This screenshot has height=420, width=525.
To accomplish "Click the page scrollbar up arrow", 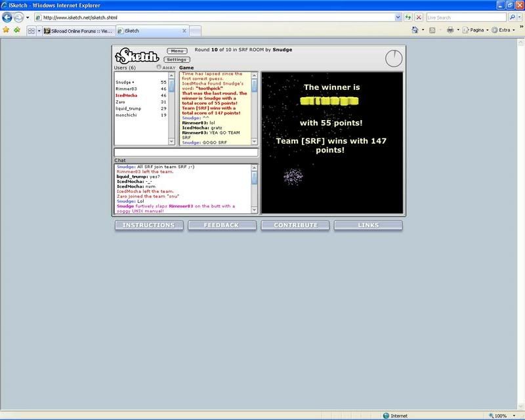I will (x=520, y=42).
